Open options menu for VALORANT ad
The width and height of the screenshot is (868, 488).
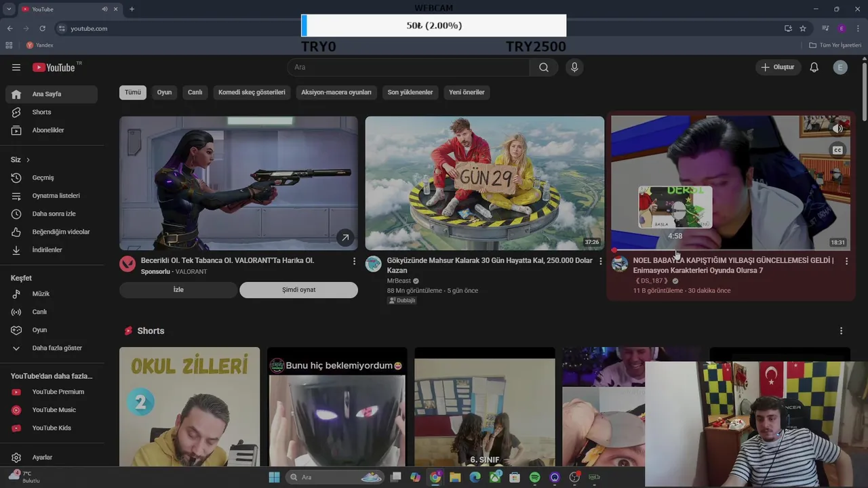point(353,261)
